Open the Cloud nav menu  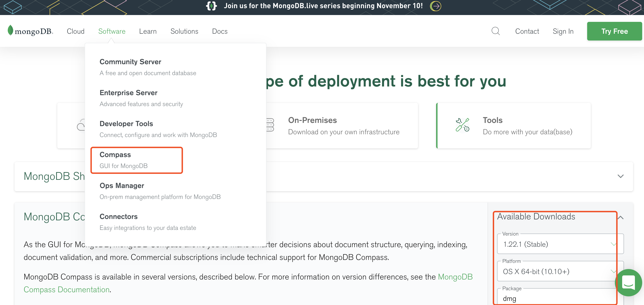click(x=75, y=31)
